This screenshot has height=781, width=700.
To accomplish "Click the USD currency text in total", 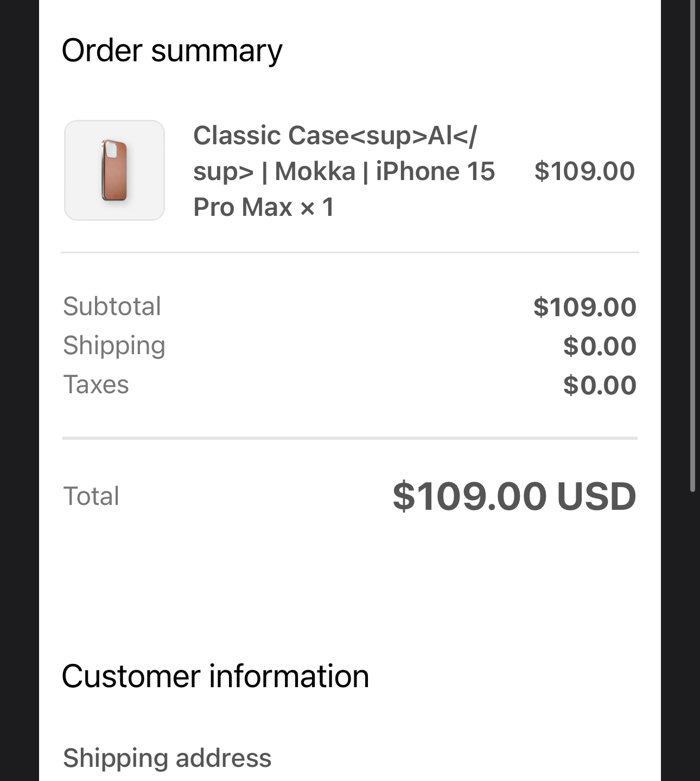I will (596, 496).
